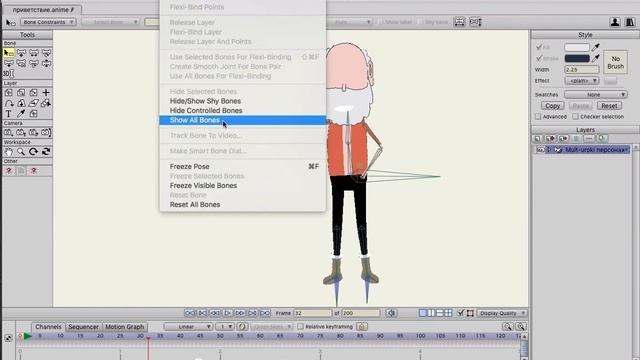Toggle the checkbox beside Display Quality
640x360 pixels.
(x=460, y=313)
